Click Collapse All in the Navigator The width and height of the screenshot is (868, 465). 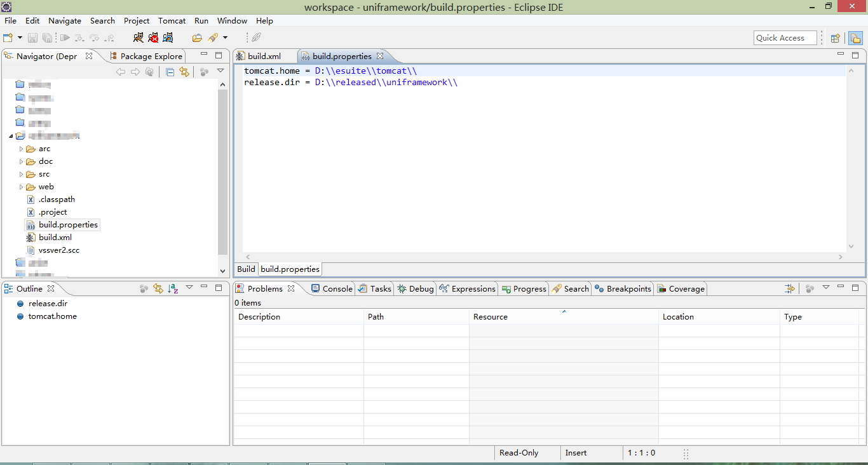[x=170, y=72]
